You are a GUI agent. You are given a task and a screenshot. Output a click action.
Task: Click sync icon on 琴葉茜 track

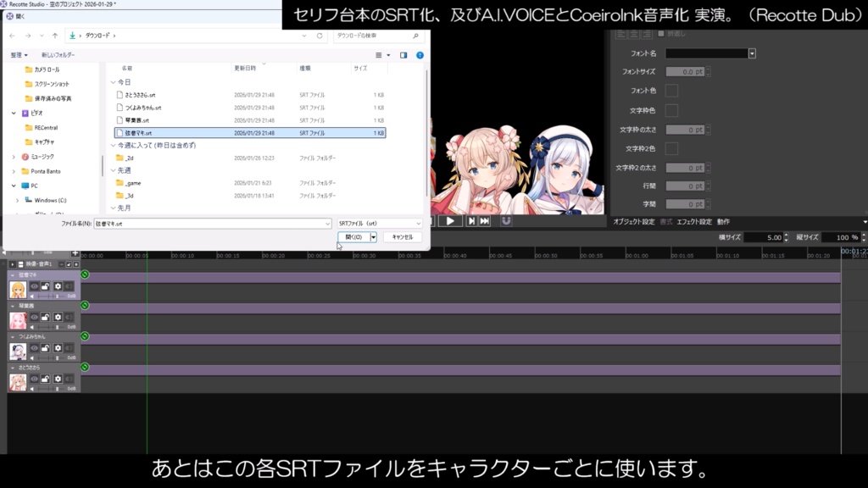coord(85,305)
